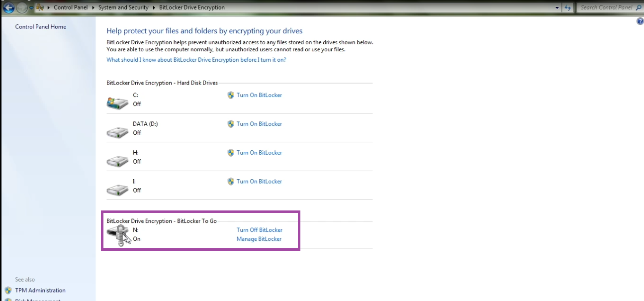Viewport: 644px width, 301px height.
Task: Open the Help question mark icon
Action: [640, 21]
